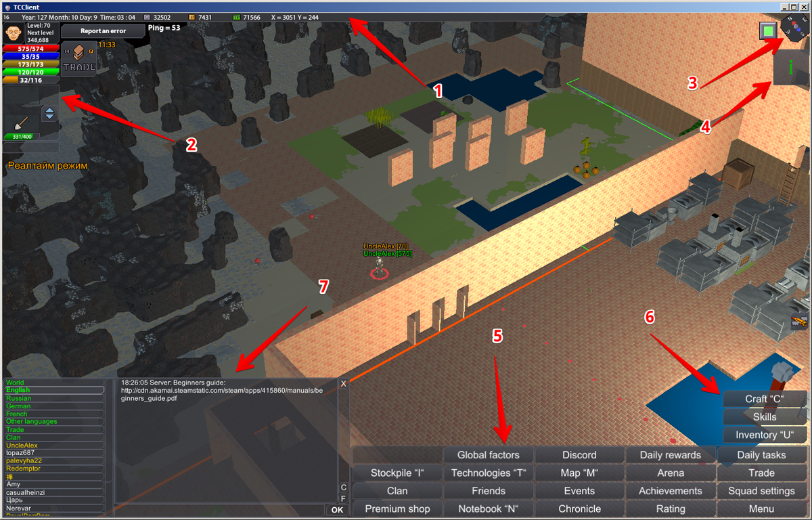Open the Discord link button
Image resolution: width=812 pixels, height=520 pixels.
click(x=580, y=455)
